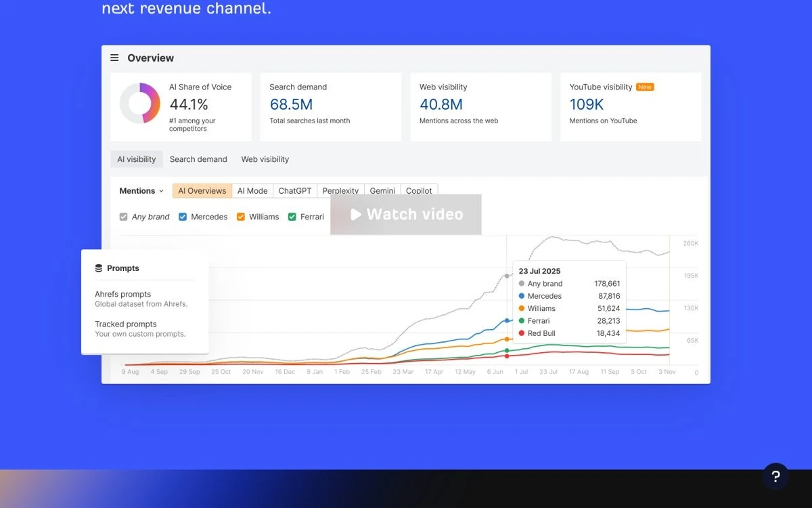Click the play icon on Watch video

pos(356,215)
